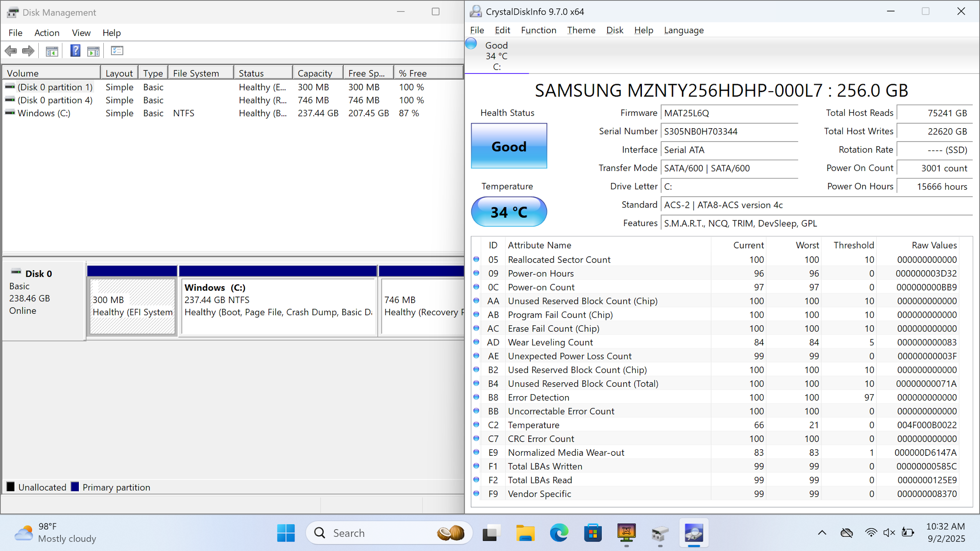Sort by % Free column header
The image size is (980, 551).
428,73
